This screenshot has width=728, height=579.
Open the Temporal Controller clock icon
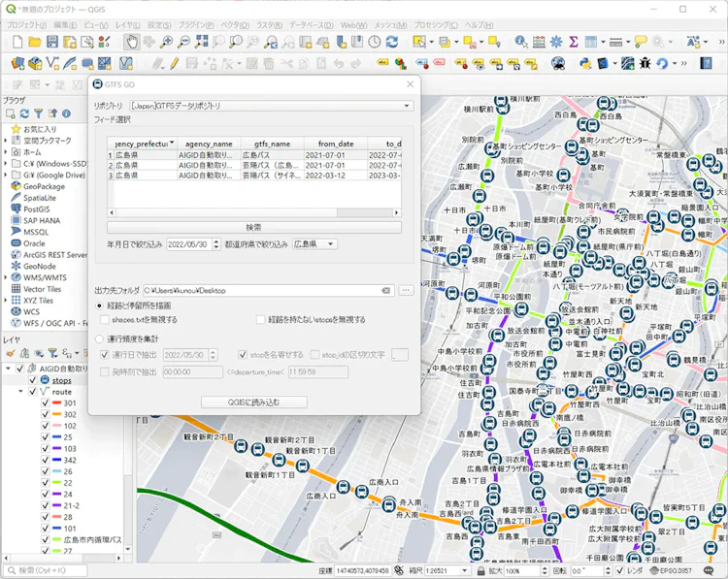pyautogui.click(x=375, y=43)
